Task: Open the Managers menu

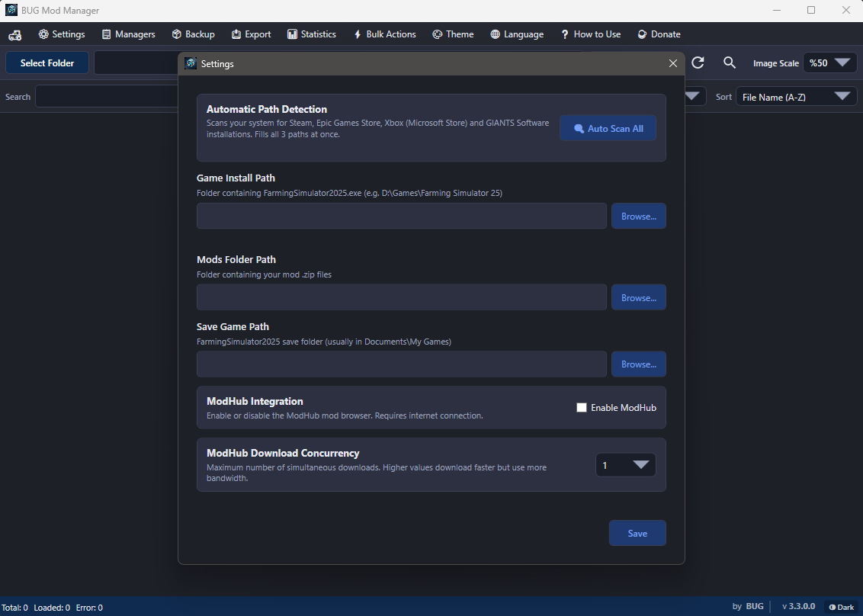Action: [128, 34]
